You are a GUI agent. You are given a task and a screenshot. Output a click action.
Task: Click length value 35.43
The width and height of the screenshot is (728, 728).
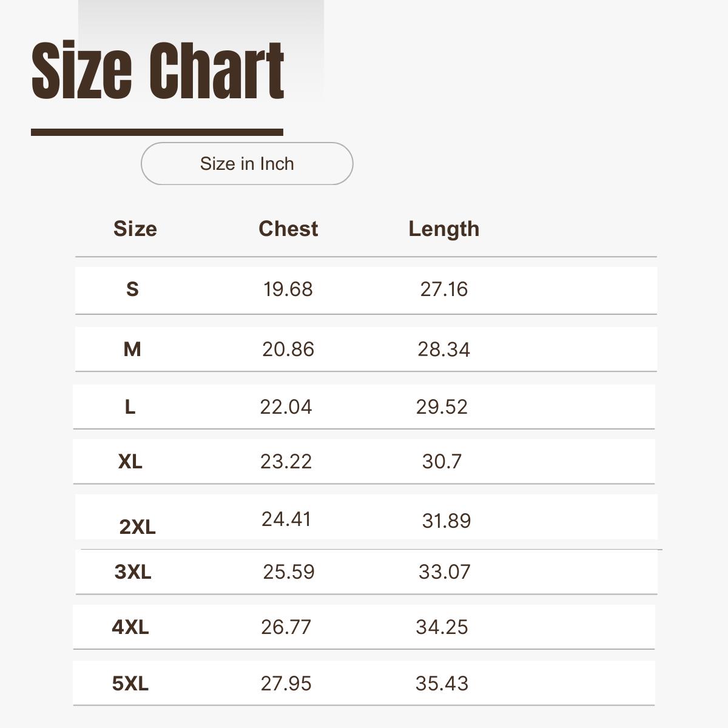[442, 684]
